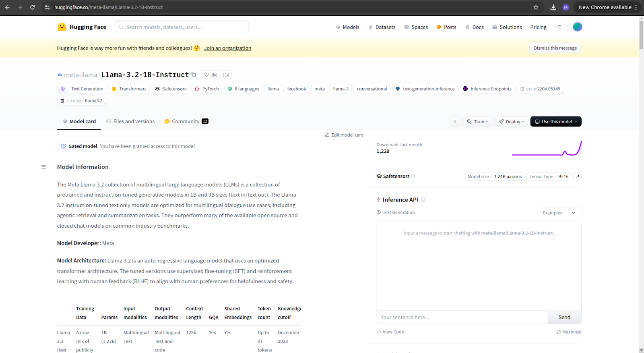Open the Deploy dropdown

(x=512, y=122)
